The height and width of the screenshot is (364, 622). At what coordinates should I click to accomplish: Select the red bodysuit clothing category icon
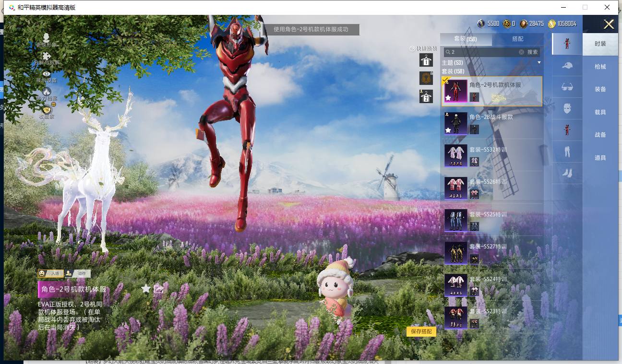click(567, 130)
